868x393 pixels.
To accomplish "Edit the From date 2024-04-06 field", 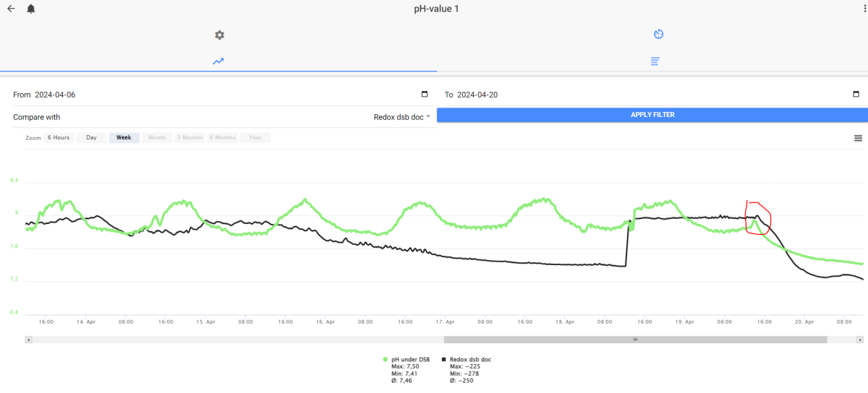I will point(221,95).
